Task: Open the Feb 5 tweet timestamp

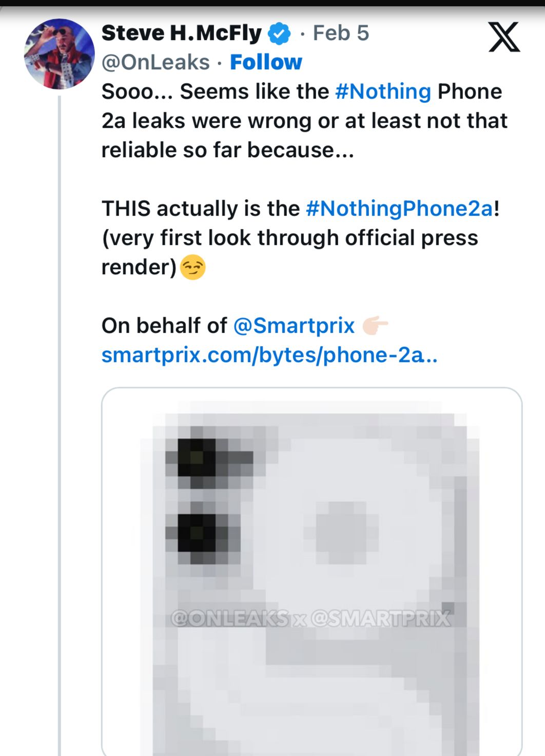Action: (341, 33)
